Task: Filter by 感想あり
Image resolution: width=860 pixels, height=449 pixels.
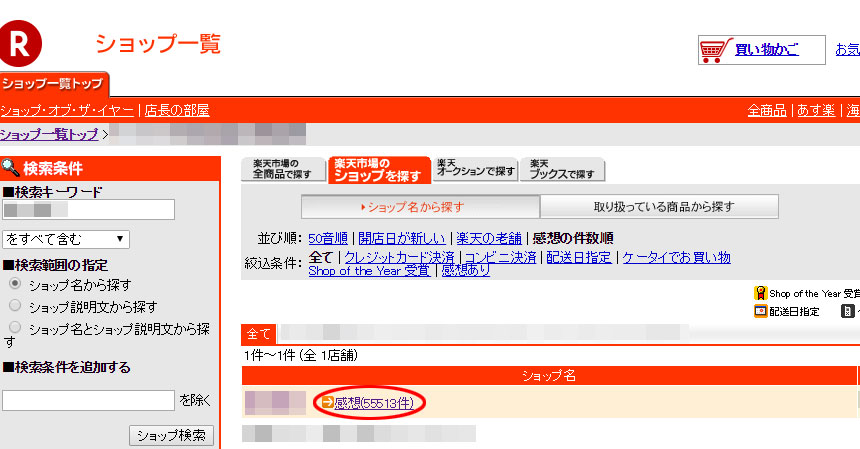Action: (466, 271)
